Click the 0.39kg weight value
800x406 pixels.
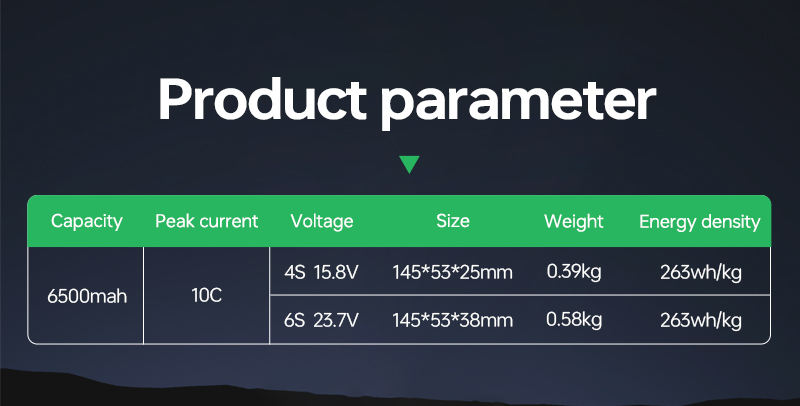click(574, 271)
